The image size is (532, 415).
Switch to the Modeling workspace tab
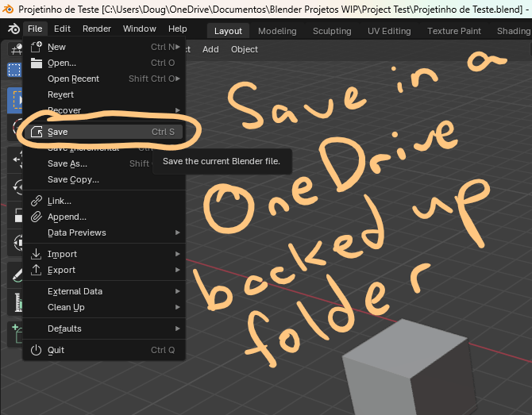[277, 31]
